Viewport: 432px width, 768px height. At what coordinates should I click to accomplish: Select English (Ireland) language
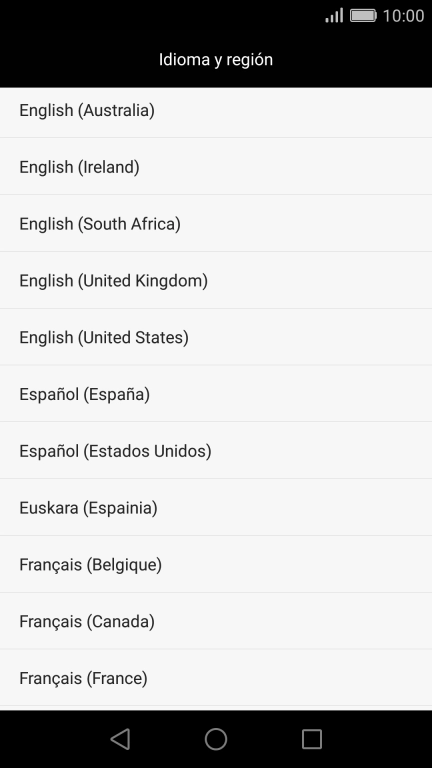coord(216,167)
